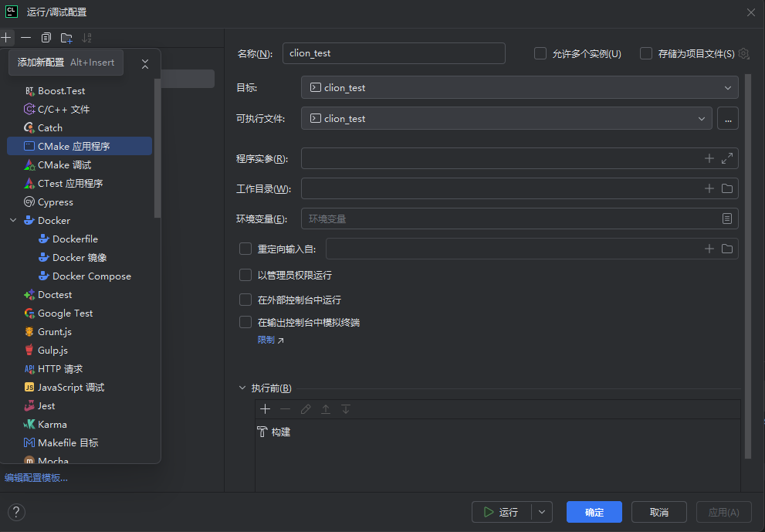Open 编辑配置模板 link
This screenshot has width=765, height=532.
[x=36, y=478]
